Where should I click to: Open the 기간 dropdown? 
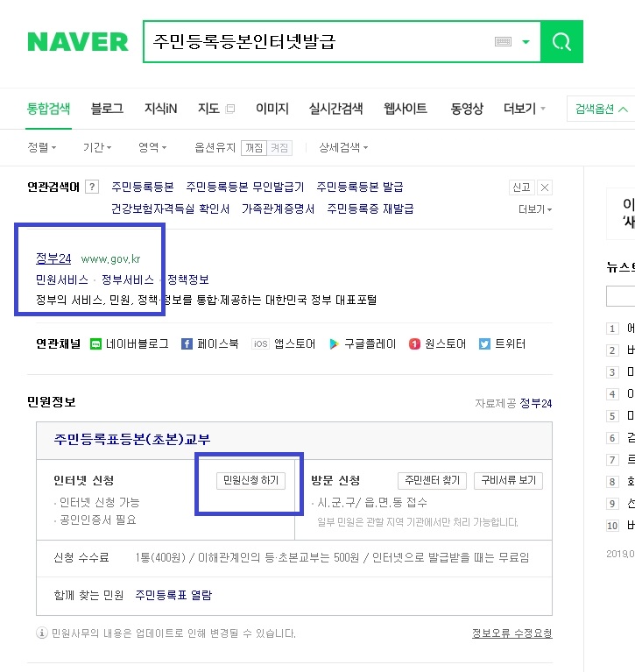(x=97, y=147)
